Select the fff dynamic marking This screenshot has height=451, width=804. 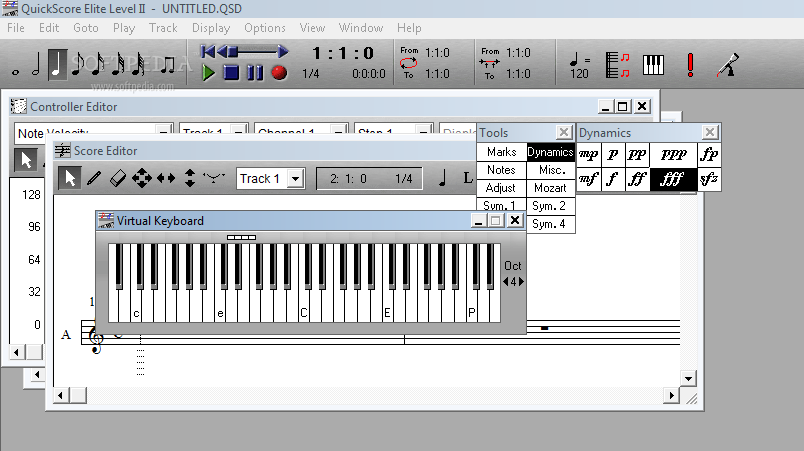[x=673, y=179]
